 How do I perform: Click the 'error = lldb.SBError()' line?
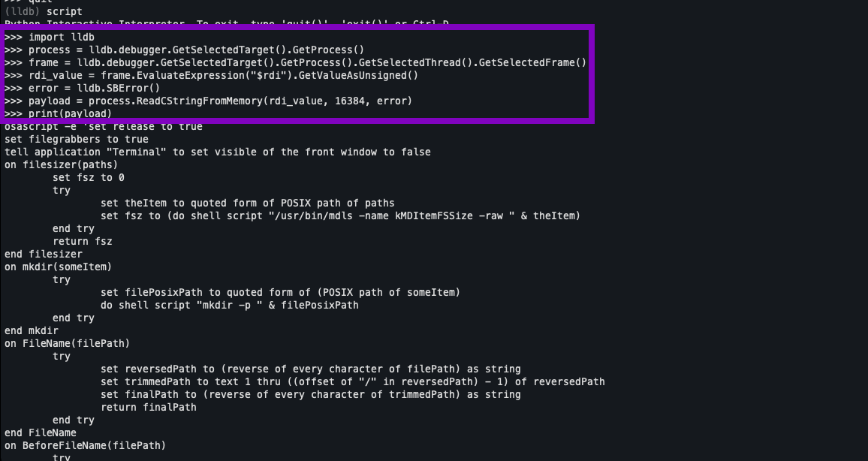tap(82, 88)
